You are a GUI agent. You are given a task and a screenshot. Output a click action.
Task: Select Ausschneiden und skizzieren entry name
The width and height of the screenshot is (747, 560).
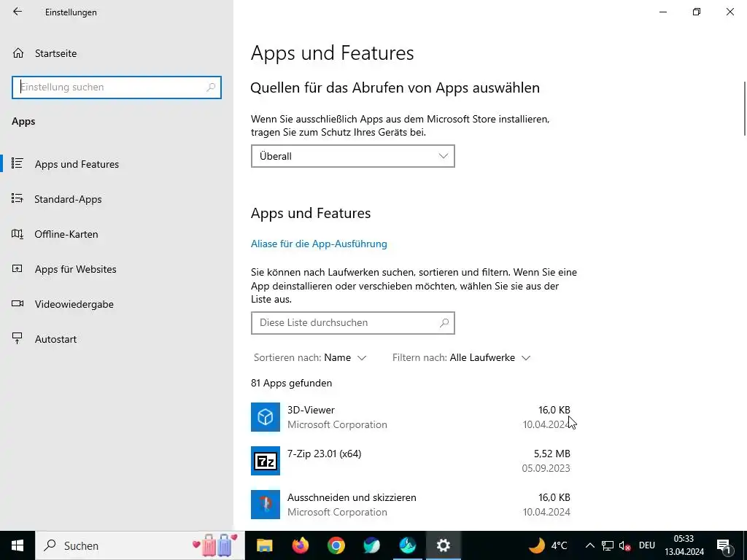(x=352, y=497)
